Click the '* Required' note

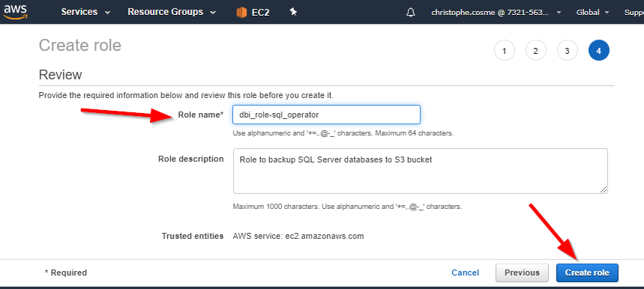pos(66,273)
